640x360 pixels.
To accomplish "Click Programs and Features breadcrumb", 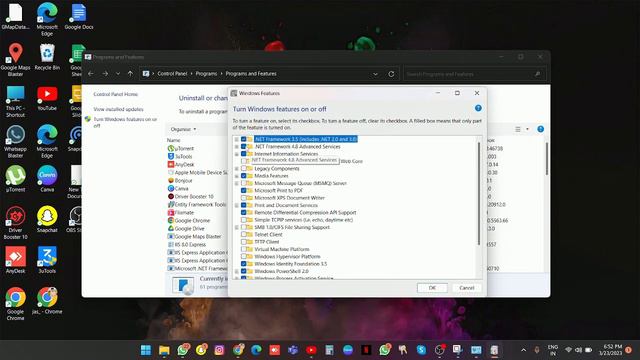I will (251, 74).
